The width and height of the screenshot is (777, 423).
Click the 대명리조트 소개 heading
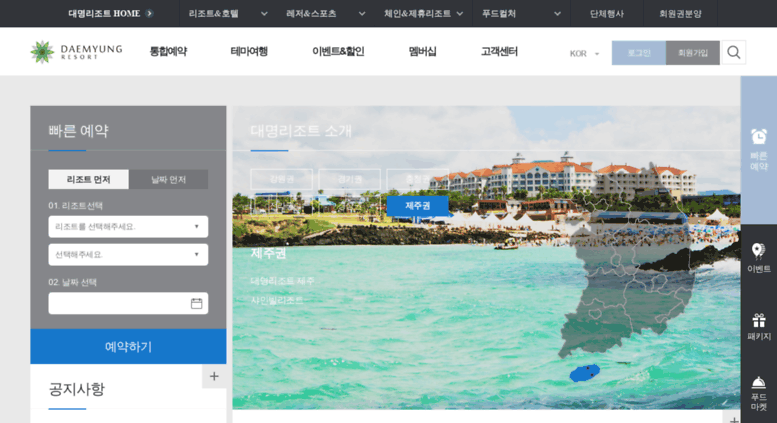[301, 131]
